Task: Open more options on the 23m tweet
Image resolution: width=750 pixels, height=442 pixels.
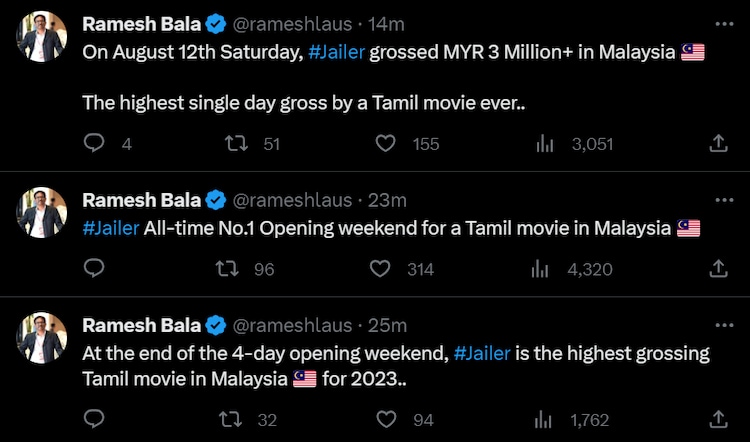Action: pyautogui.click(x=724, y=199)
